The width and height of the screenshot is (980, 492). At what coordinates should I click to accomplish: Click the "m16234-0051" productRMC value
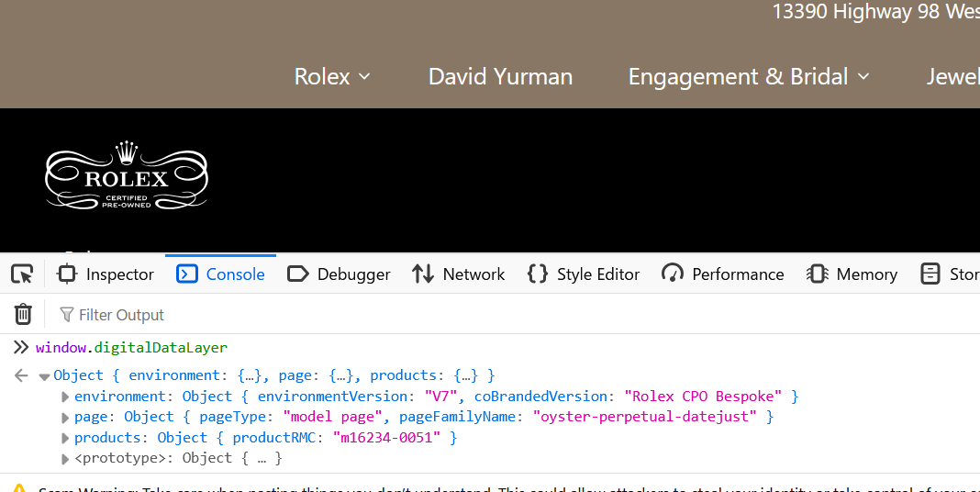point(386,438)
